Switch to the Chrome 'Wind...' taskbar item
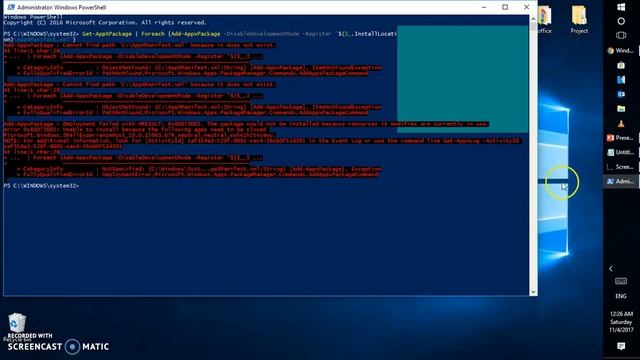The image size is (640, 360). coord(621,51)
